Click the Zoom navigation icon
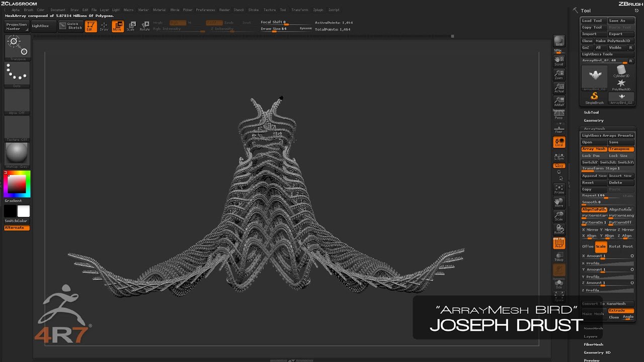Viewport: 644px width, 362px height. pos(559,75)
